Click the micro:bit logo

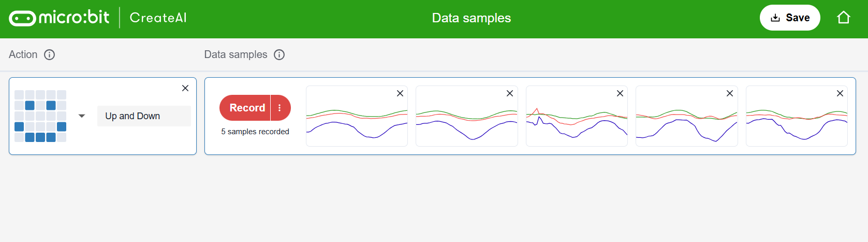59,18
